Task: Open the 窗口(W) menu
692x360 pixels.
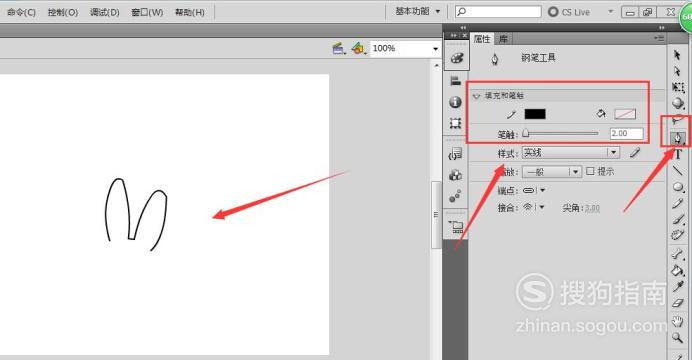Action: point(147,12)
